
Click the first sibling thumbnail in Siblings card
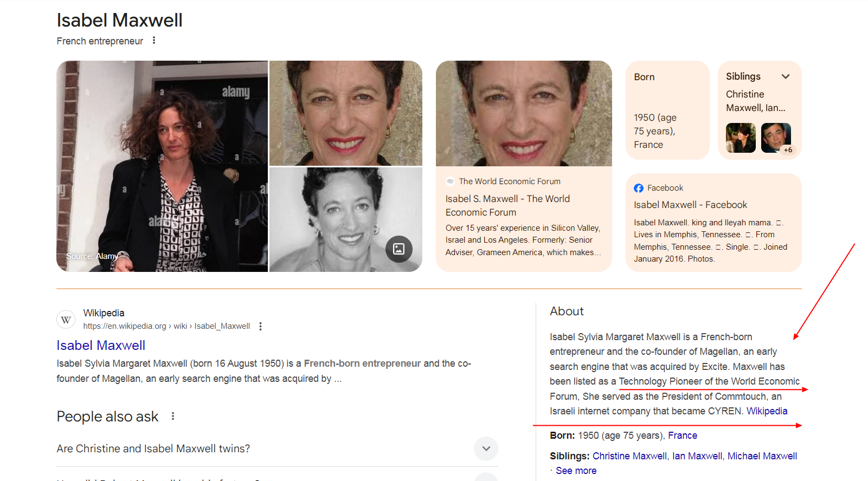click(x=741, y=138)
